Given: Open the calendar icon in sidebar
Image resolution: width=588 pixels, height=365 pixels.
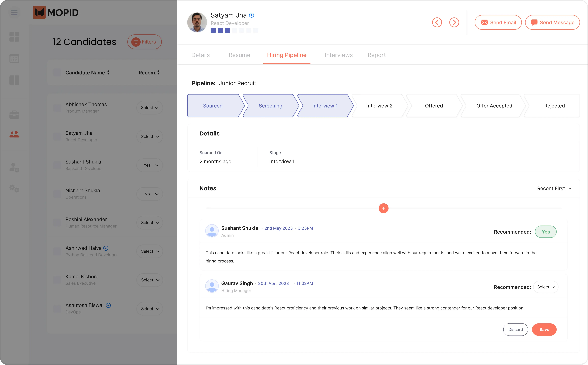Looking at the screenshot, I should (x=14, y=58).
